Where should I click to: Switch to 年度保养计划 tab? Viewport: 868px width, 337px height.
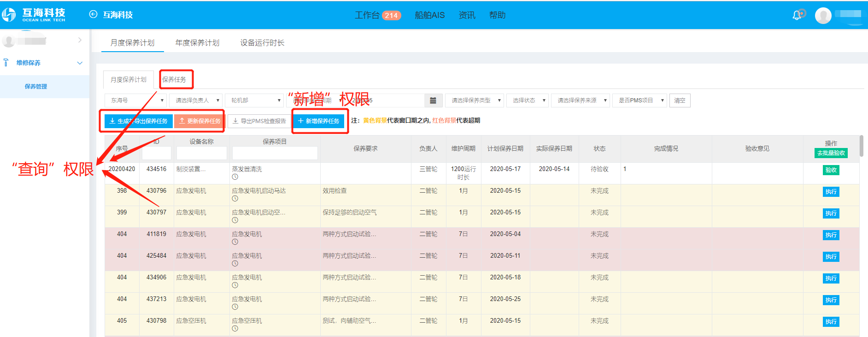coord(197,42)
